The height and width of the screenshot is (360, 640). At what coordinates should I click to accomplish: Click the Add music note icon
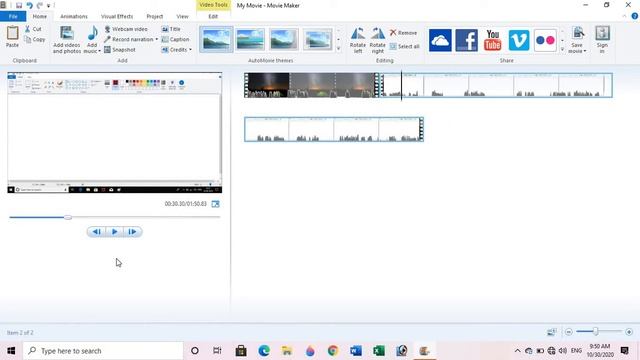92,33
